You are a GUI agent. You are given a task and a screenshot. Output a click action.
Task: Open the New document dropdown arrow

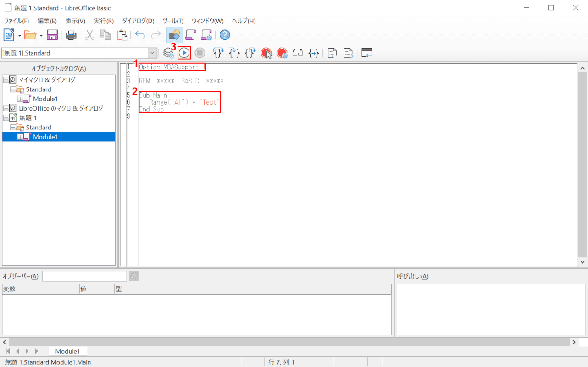[x=20, y=35]
